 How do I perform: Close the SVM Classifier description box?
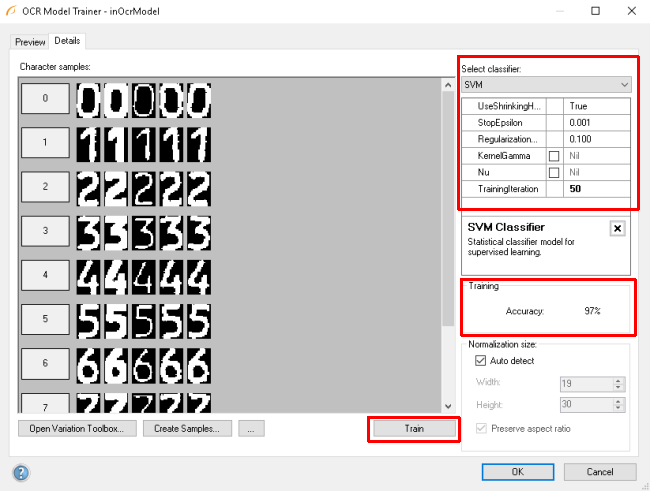point(617,228)
